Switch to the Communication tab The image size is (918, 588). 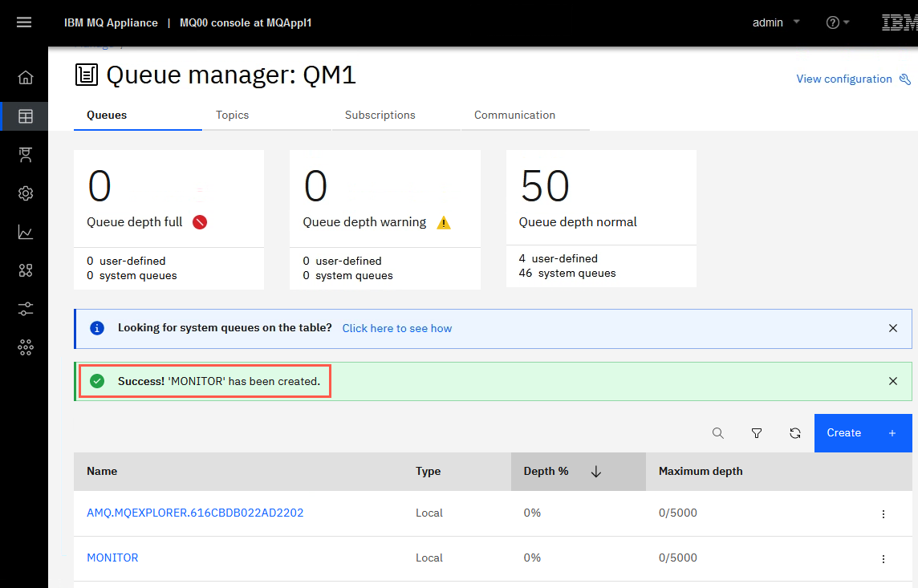point(525,116)
